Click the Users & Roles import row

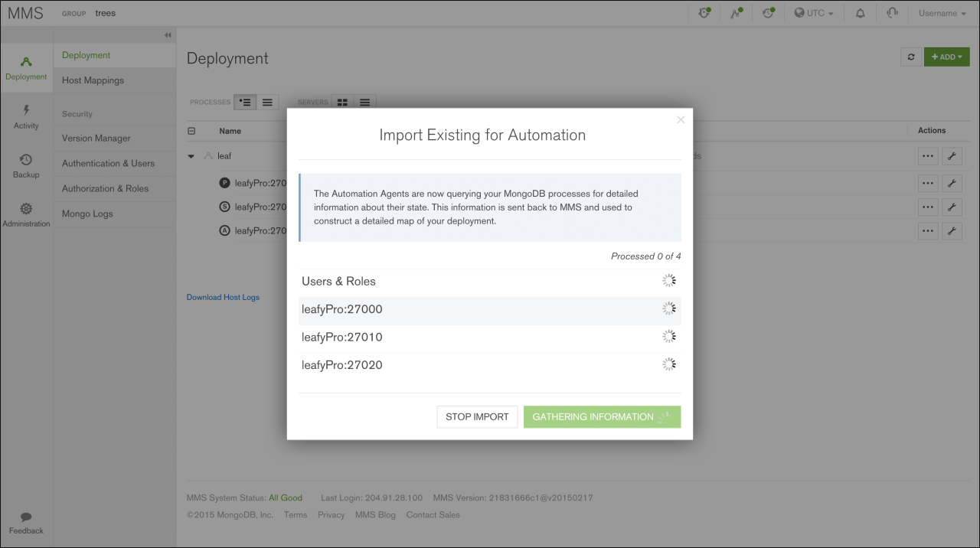point(490,282)
